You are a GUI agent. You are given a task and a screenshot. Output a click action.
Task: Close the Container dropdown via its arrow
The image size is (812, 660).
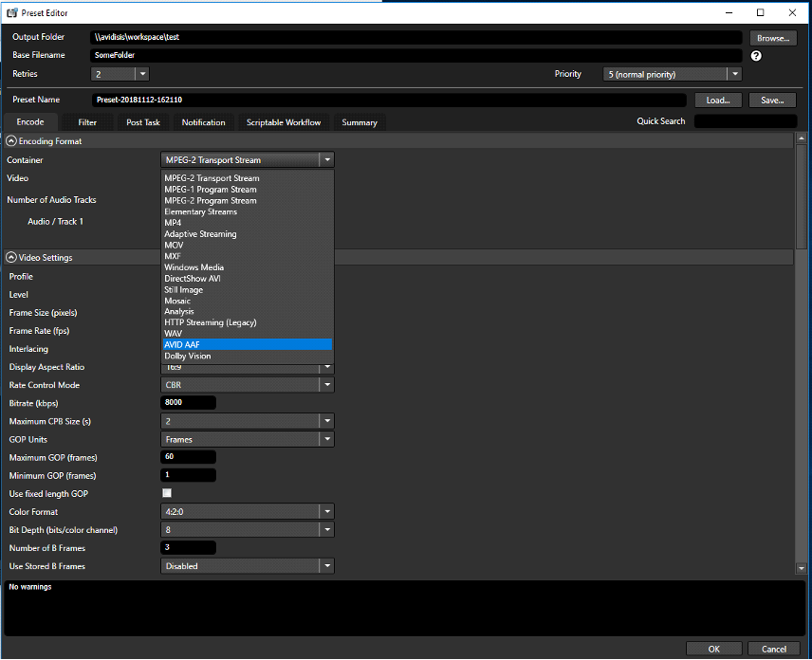327,160
